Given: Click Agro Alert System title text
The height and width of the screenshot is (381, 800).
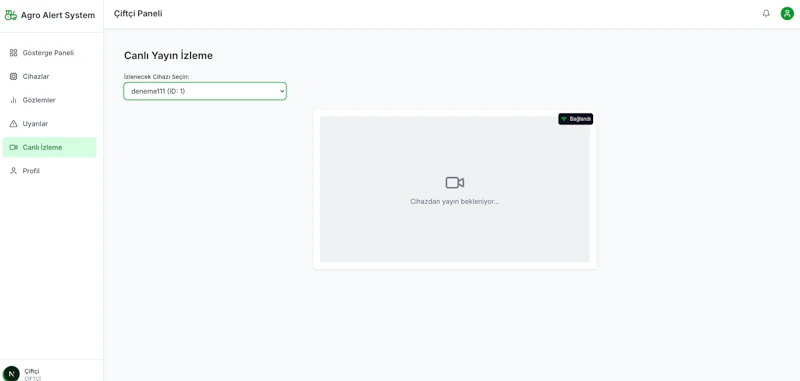Looking at the screenshot, I should click(58, 15).
